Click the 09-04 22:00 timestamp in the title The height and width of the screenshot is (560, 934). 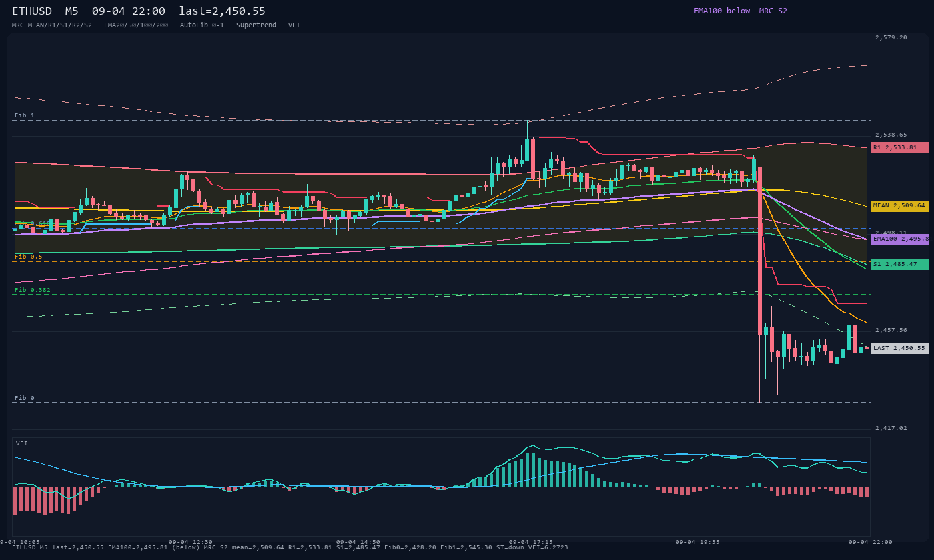click(x=129, y=11)
